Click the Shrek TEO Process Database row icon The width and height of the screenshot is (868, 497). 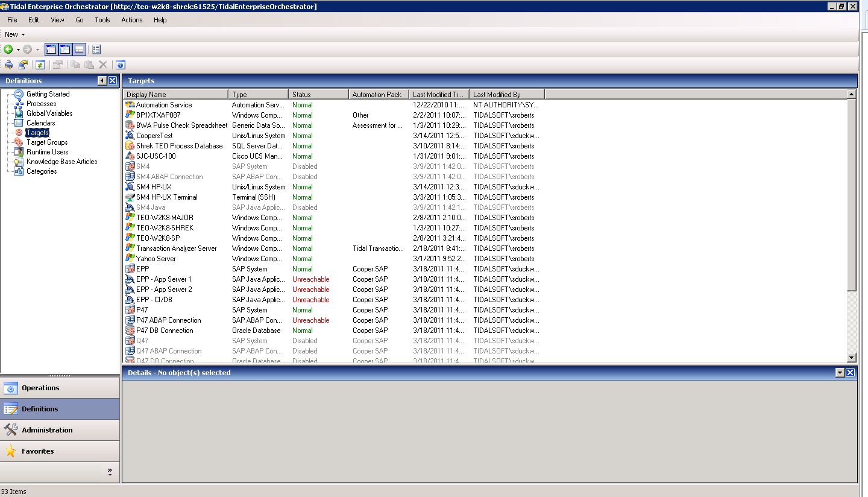pos(130,146)
